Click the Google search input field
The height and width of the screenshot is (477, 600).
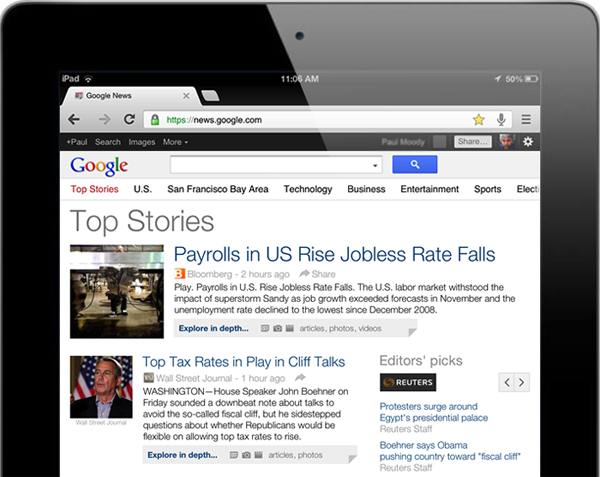click(x=276, y=165)
